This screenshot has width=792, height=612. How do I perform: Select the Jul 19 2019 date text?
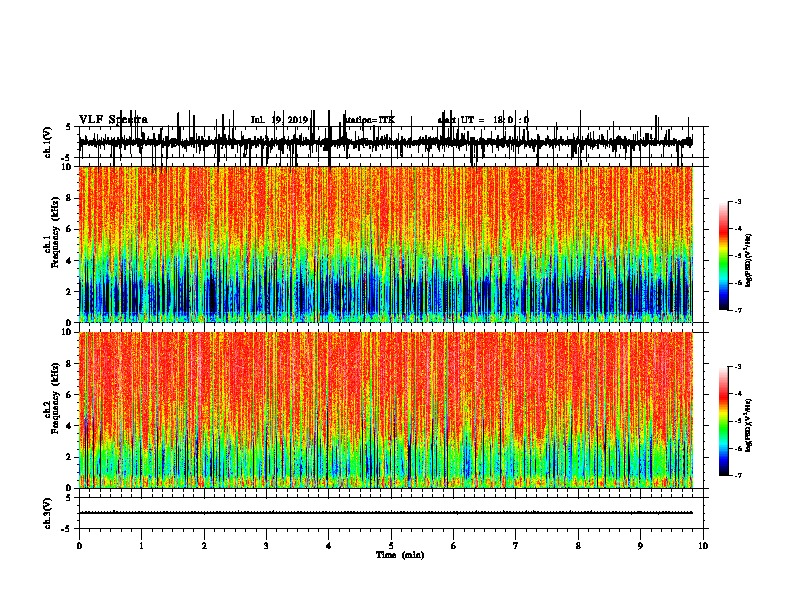279,120
